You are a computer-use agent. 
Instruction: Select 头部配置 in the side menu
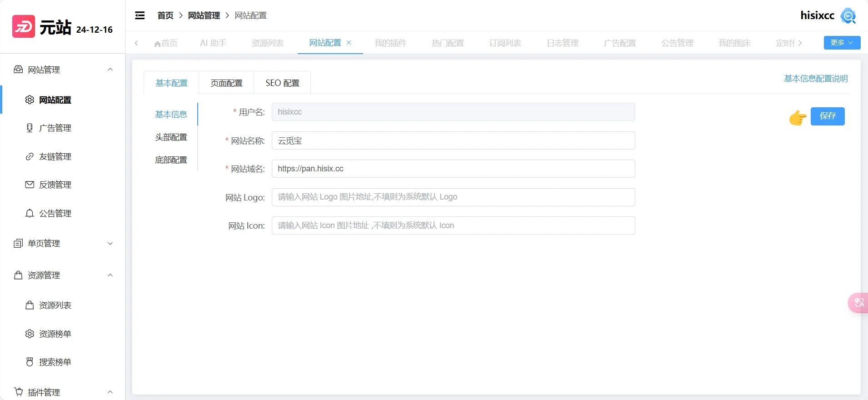[x=171, y=137]
